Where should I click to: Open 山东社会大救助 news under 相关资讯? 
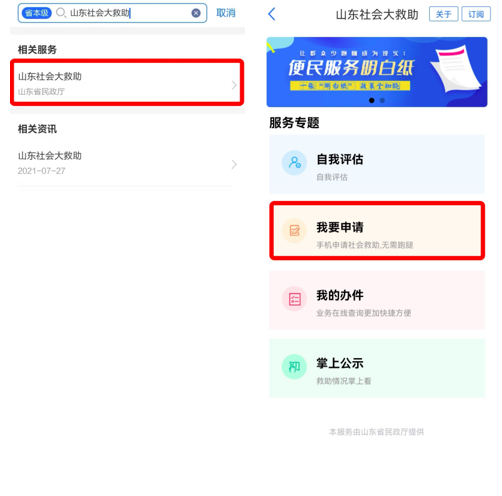pyautogui.click(x=127, y=163)
